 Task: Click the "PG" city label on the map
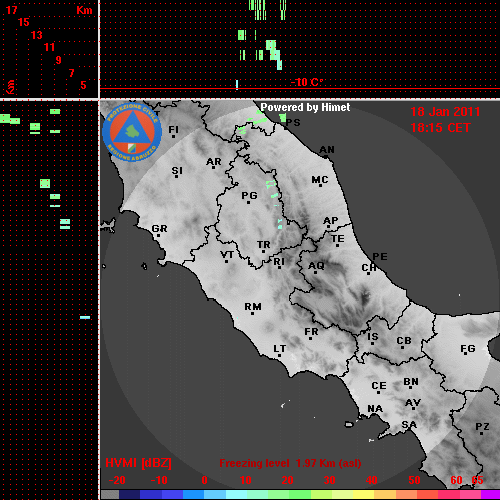(249, 195)
